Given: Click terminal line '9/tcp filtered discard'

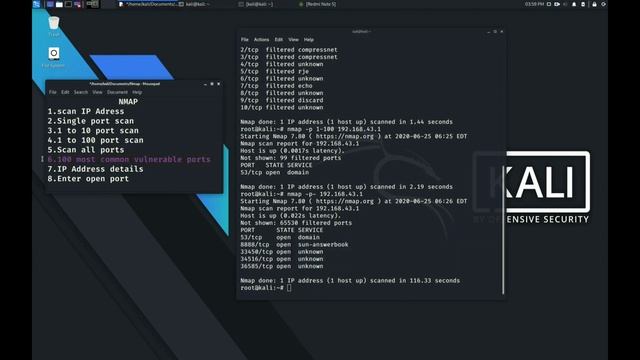Looking at the screenshot, I should (282, 100).
